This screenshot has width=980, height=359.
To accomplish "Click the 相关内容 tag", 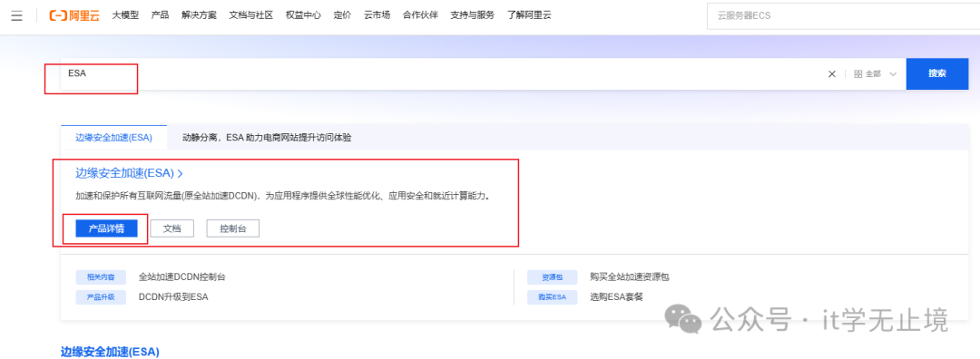I will coord(100,277).
